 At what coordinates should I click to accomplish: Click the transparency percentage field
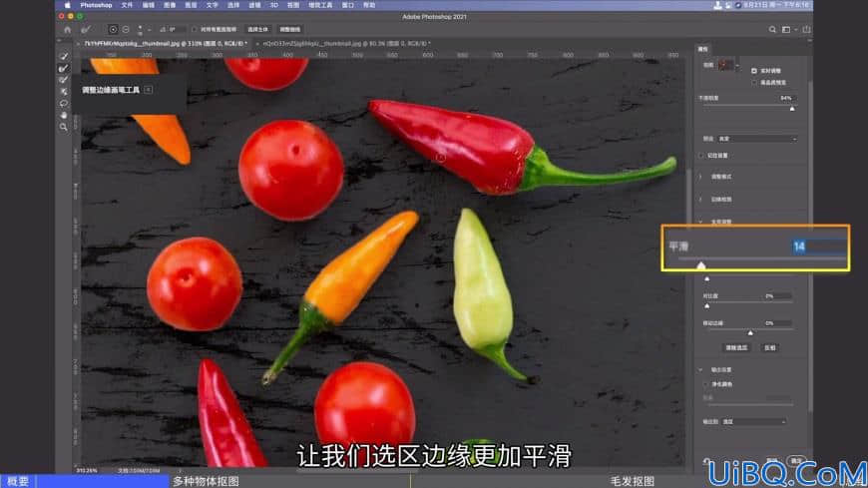click(786, 98)
